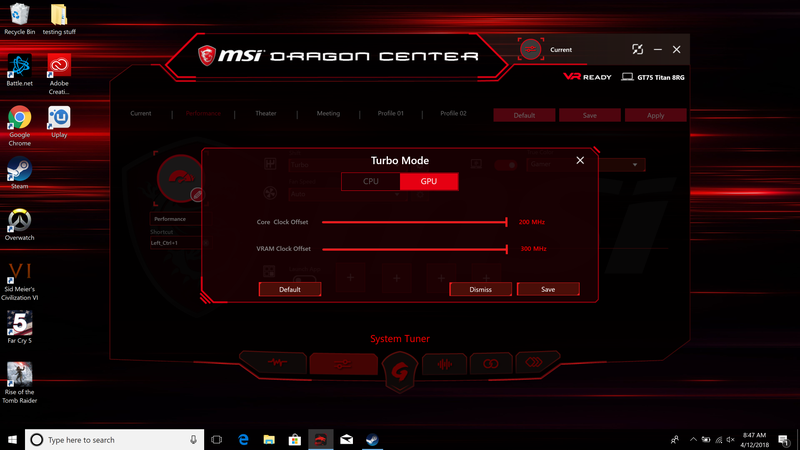The height and width of the screenshot is (450, 800).
Task: Click the MSI dragon shield logo
Action: 207,56
